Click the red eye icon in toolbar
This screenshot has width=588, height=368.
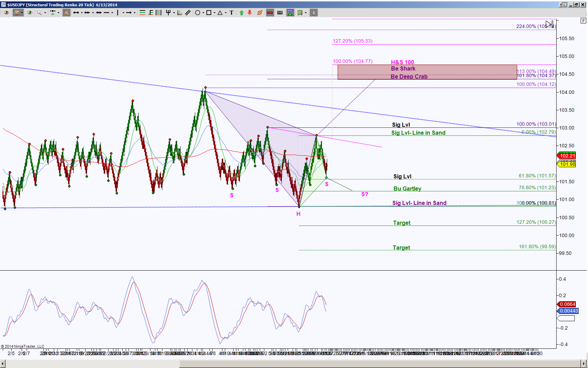coord(6,13)
